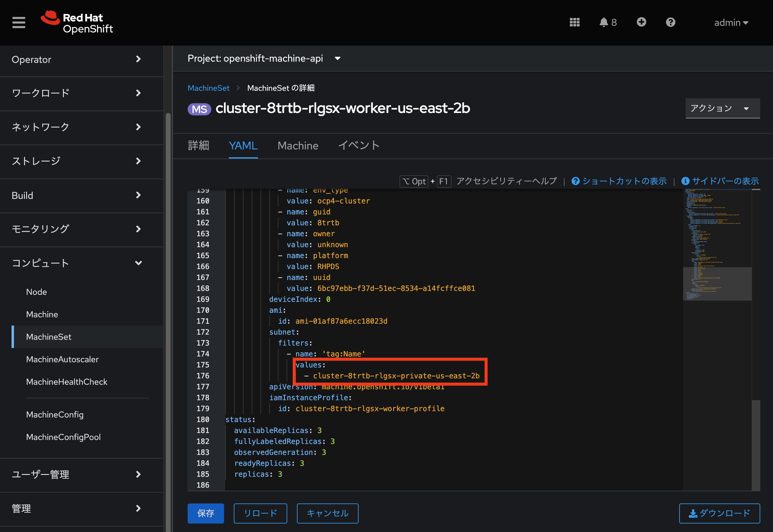Switch to the イベント tab
This screenshot has height=532, width=773.
click(x=359, y=146)
